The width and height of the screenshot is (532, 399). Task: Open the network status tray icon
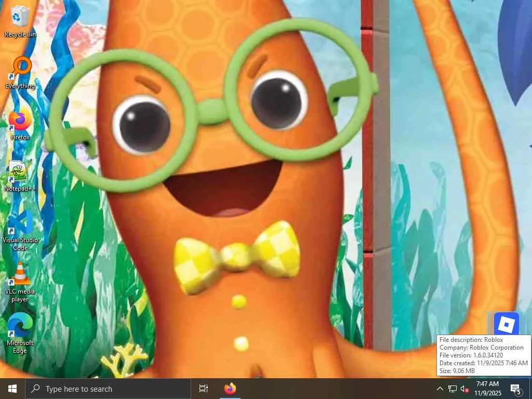452,389
